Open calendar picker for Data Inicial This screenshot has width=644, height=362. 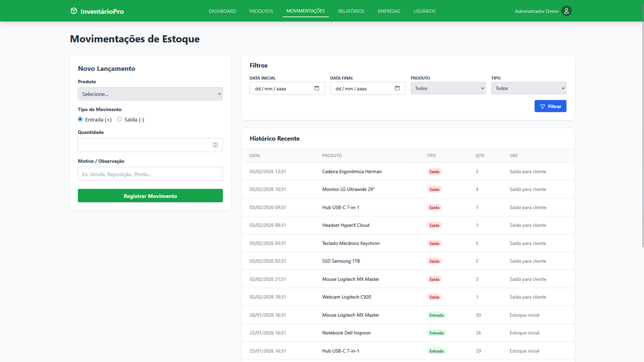coord(317,88)
